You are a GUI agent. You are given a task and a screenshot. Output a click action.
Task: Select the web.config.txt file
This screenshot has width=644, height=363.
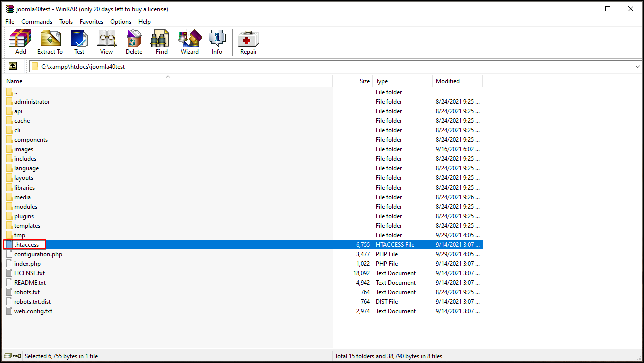[33, 311]
